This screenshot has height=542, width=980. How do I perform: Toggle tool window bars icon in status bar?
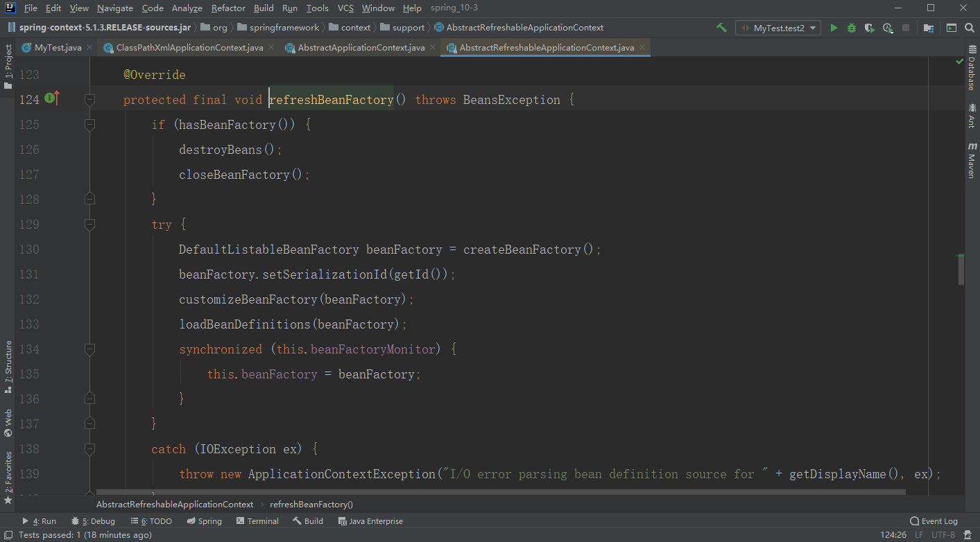tap(8, 535)
